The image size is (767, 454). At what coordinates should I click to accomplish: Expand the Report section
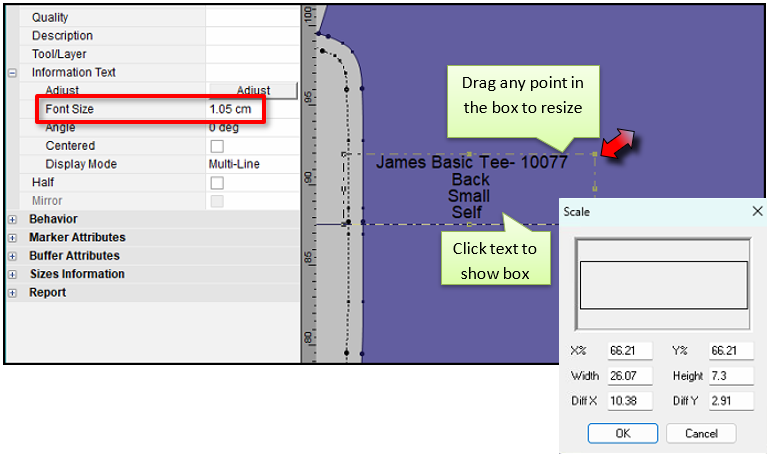pos(12,293)
